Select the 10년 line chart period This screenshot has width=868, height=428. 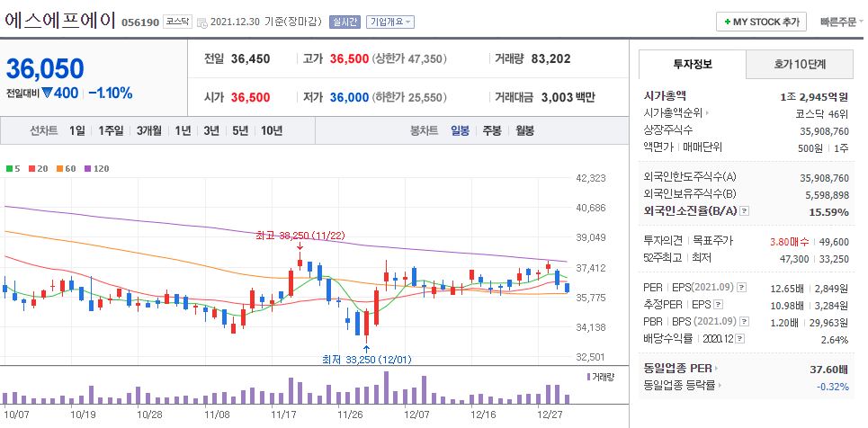(x=272, y=131)
